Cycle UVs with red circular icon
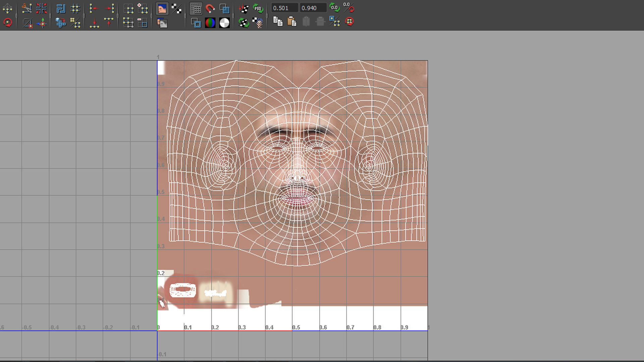 pos(349,22)
